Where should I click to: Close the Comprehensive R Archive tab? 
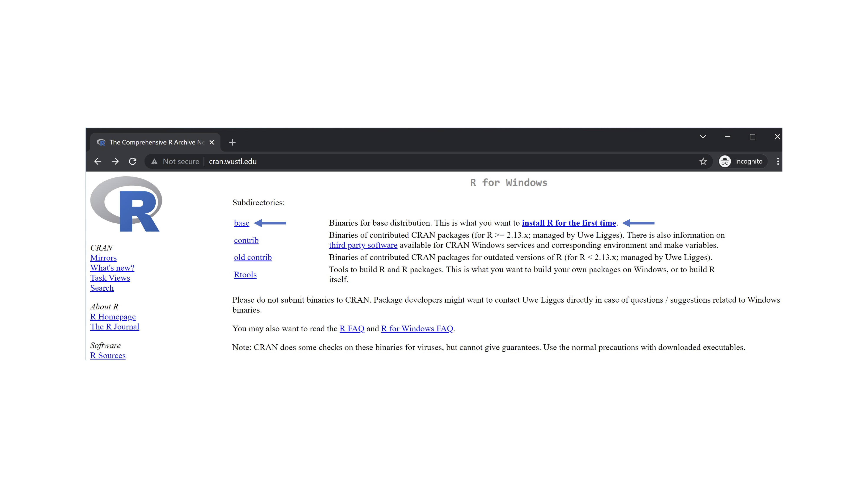pyautogui.click(x=212, y=142)
